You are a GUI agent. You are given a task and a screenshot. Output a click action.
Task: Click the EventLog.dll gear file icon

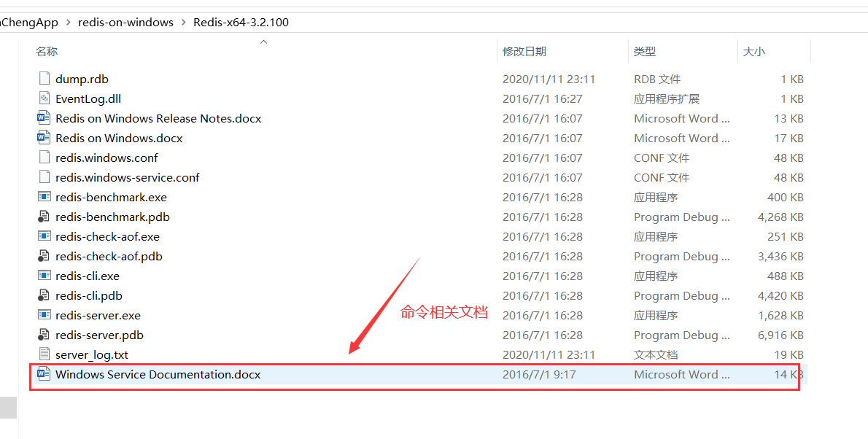pos(44,98)
